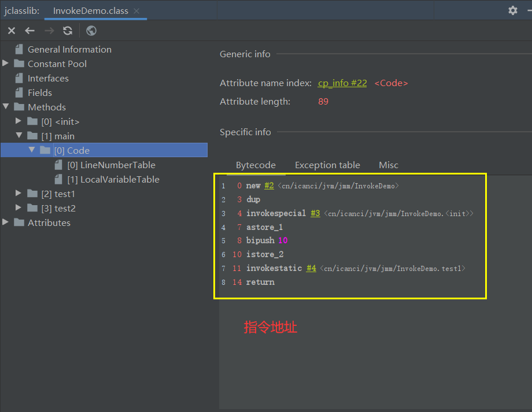Select Interfaces tree item
The width and height of the screenshot is (532, 412).
pos(48,79)
